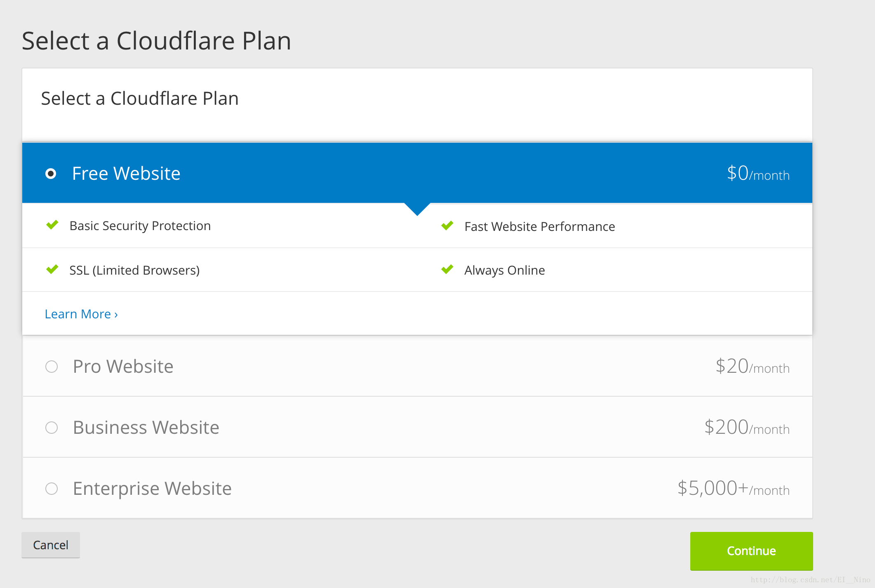Viewport: 875px width, 588px height.
Task: Click the Always Online checkmark icon
Action: pos(447,270)
